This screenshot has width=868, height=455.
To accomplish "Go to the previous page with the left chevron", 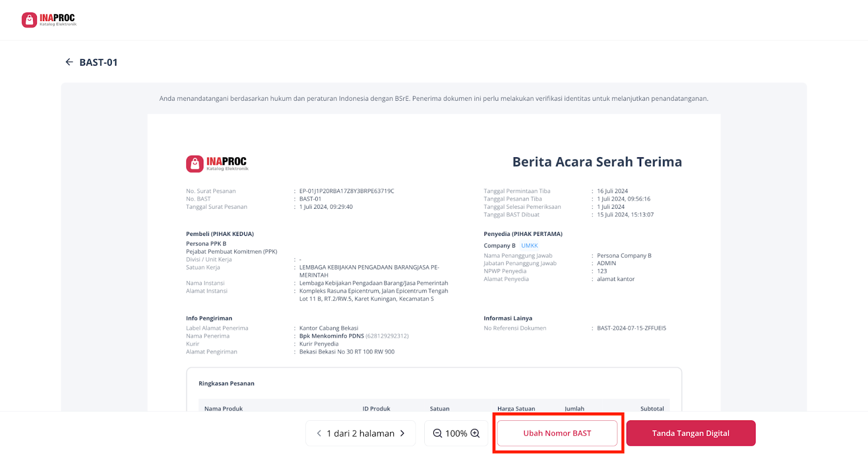I will [x=319, y=433].
